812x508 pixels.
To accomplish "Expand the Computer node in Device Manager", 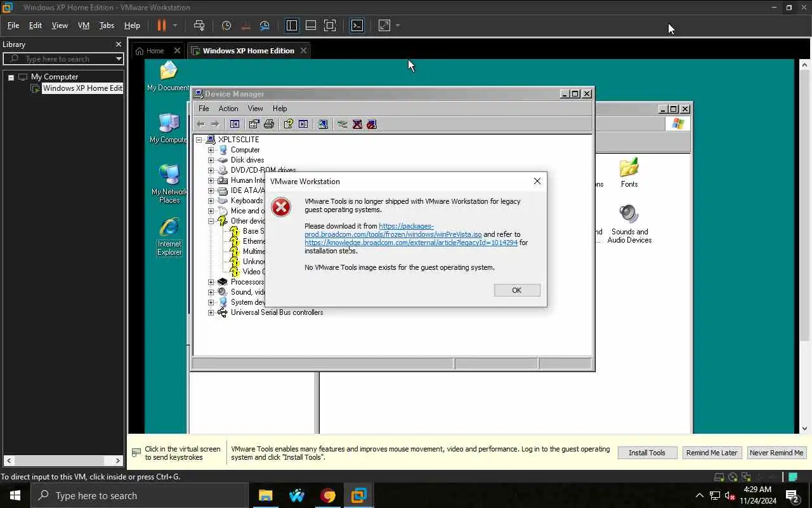I will pyautogui.click(x=211, y=150).
